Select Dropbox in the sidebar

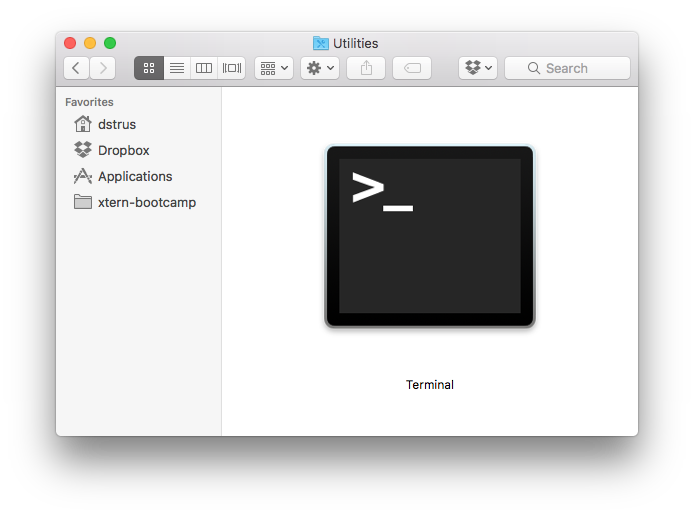point(123,150)
